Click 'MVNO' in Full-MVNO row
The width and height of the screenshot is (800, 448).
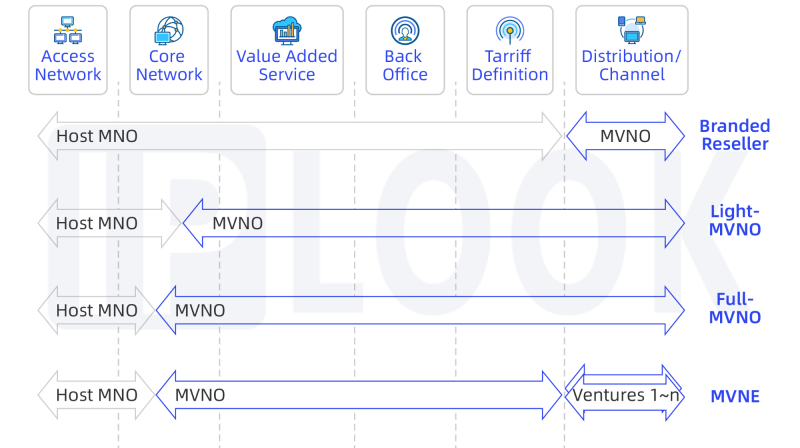click(200, 311)
